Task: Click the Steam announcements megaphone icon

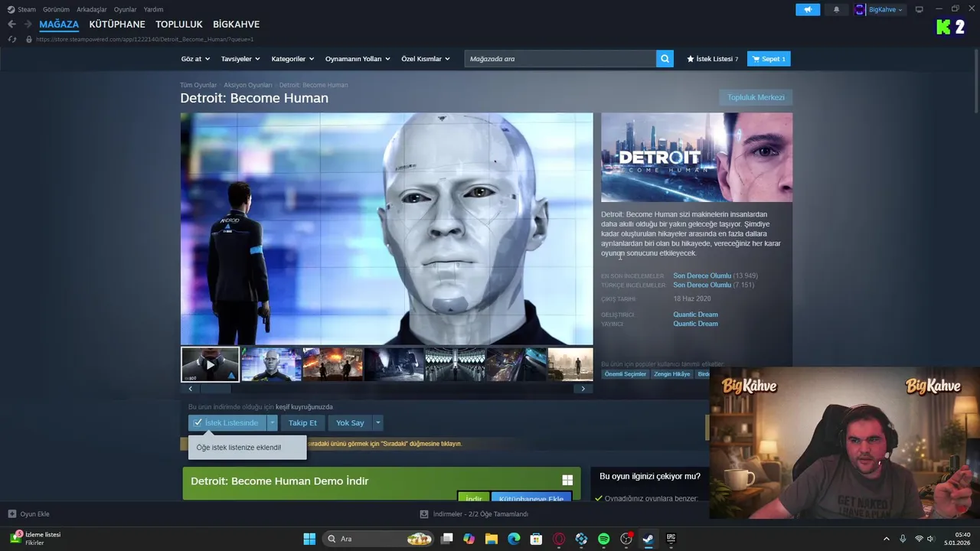Action: [808, 9]
